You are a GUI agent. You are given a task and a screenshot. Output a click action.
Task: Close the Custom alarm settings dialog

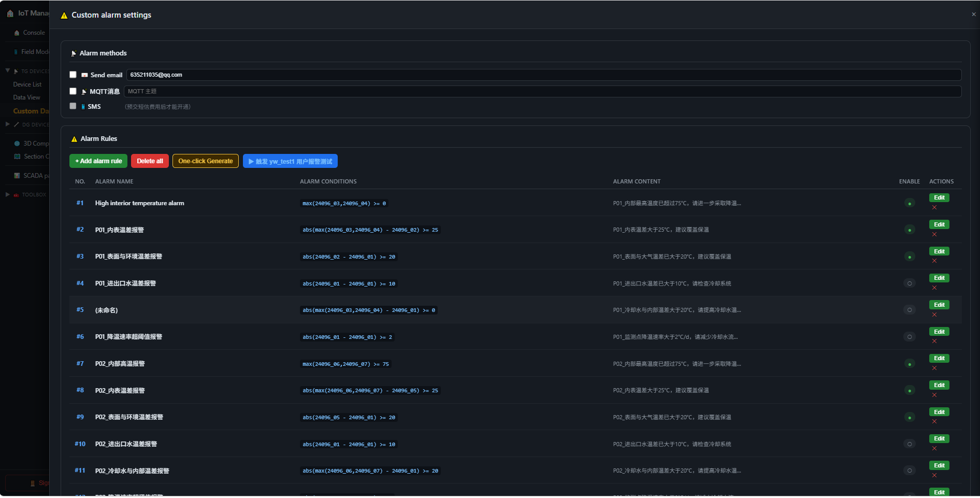(974, 15)
